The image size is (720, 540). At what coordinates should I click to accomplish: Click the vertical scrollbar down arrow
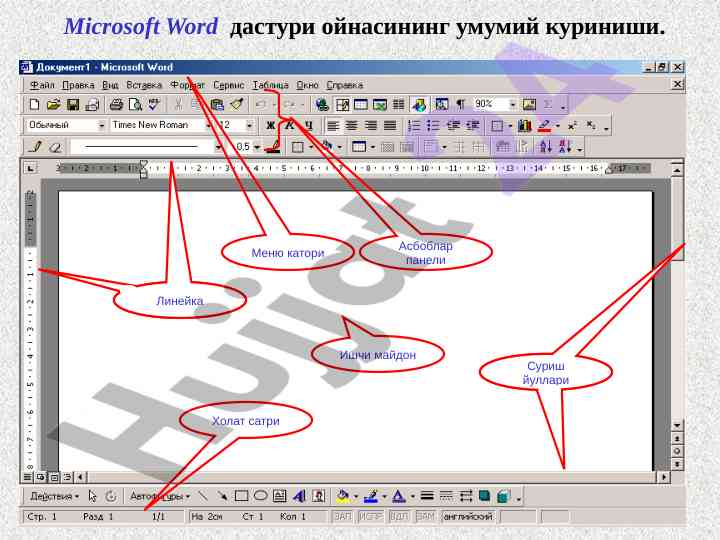677,425
